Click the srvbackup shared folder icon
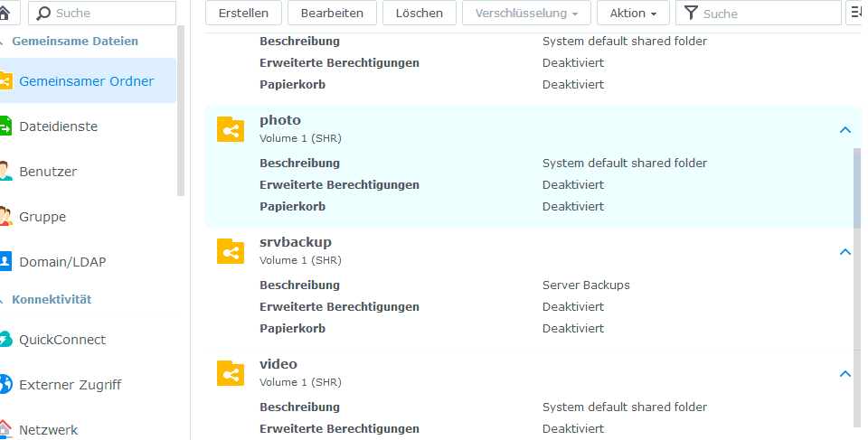Image resolution: width=868 pixels, height=440 pixels. click(231, 252)
